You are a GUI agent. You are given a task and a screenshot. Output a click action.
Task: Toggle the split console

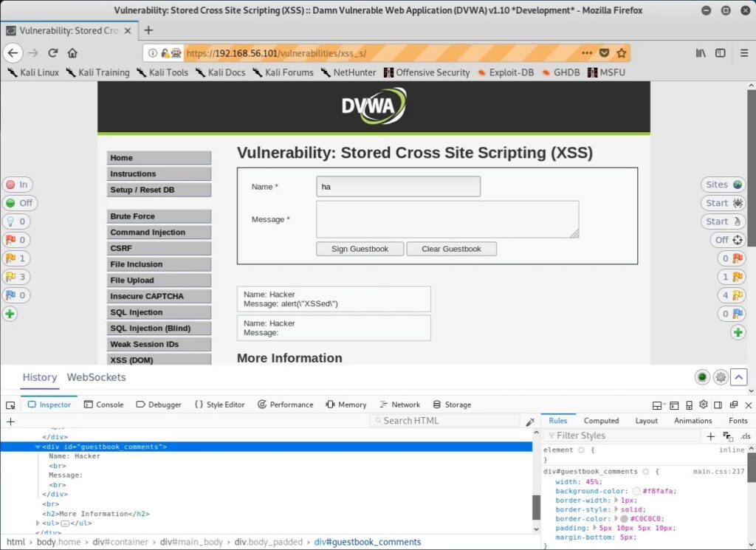tap(674, 405)
